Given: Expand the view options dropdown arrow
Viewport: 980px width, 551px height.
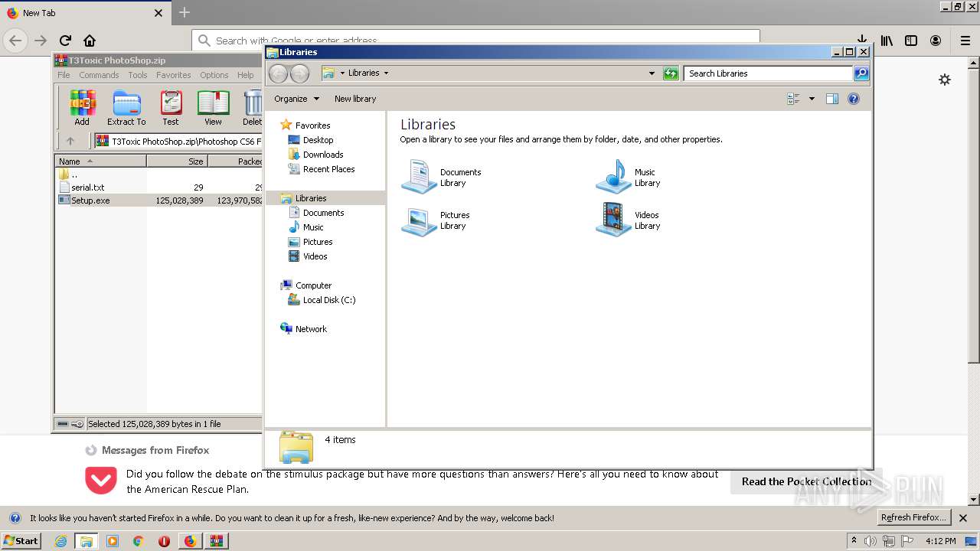Looking at the screenshot, I should click(812, 99).
